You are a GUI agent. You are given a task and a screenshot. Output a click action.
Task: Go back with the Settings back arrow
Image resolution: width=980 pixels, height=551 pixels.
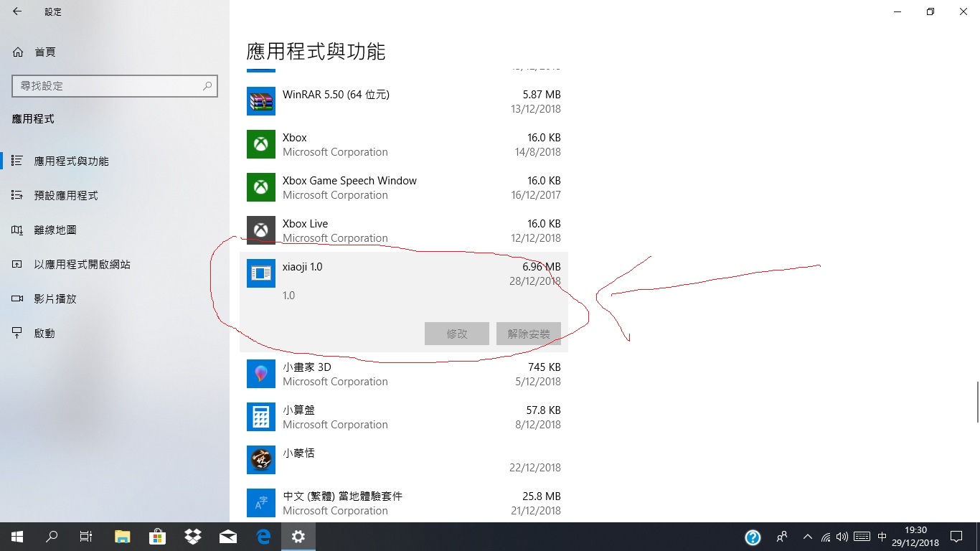[x=17, y=11]
